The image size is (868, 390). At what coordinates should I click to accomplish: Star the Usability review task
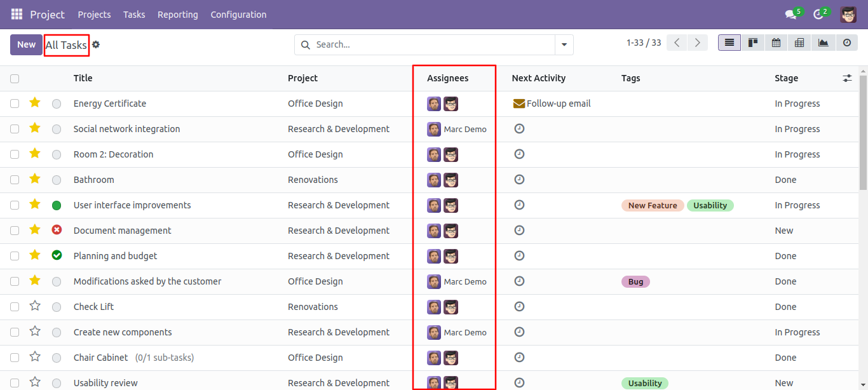35,382
